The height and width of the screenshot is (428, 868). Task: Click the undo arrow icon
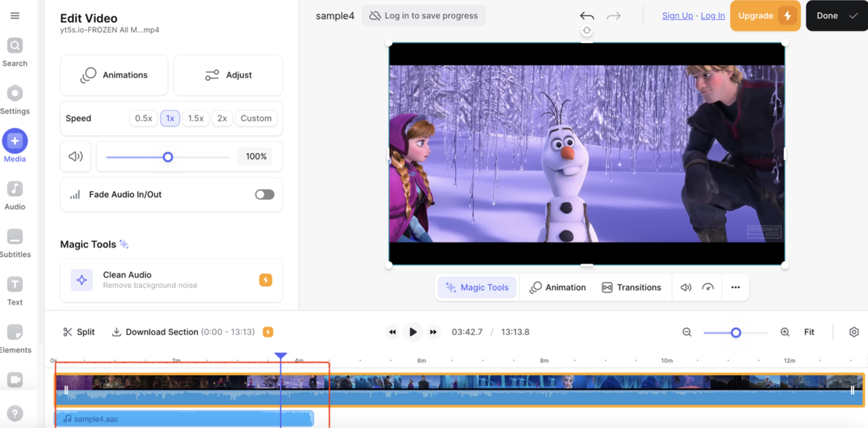click(x=587, y=16)
